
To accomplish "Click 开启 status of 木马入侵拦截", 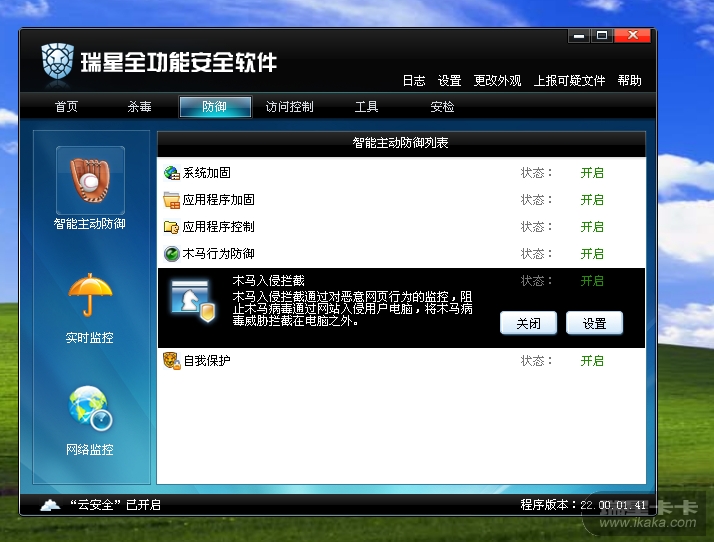I will (592, 281).
